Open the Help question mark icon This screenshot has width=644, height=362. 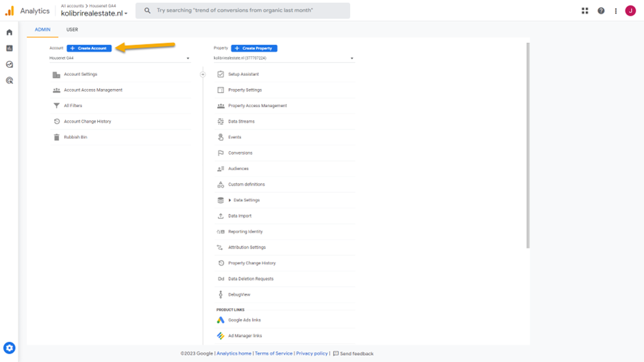coord(601,11)
